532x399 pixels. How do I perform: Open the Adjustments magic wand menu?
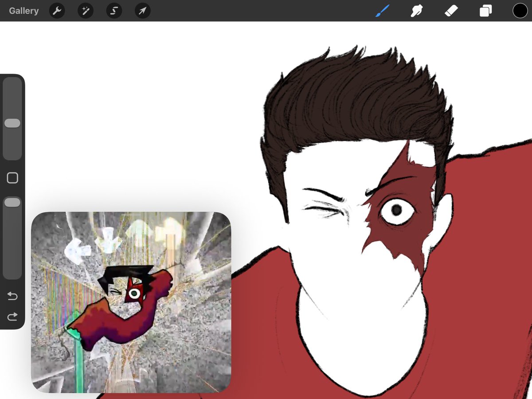[x=86, y=11]
